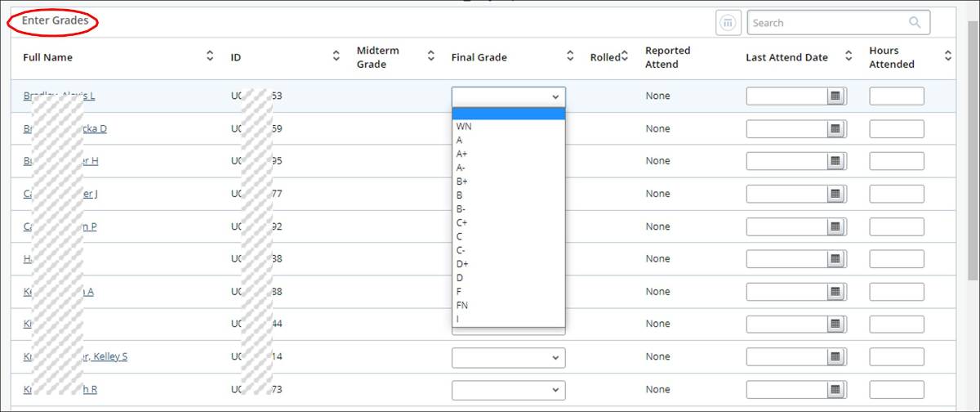Pick the FN grade option

point(462,305)
